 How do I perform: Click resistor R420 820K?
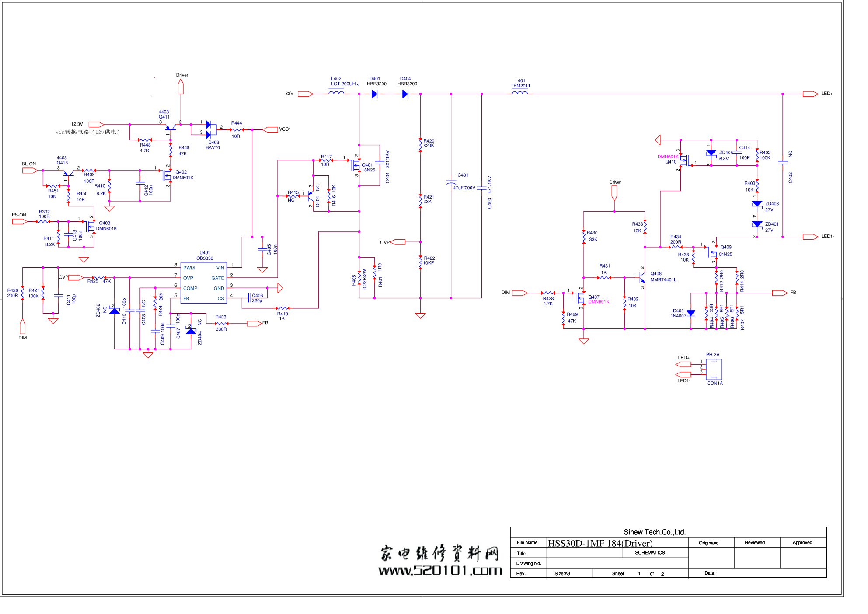point(421,145)
